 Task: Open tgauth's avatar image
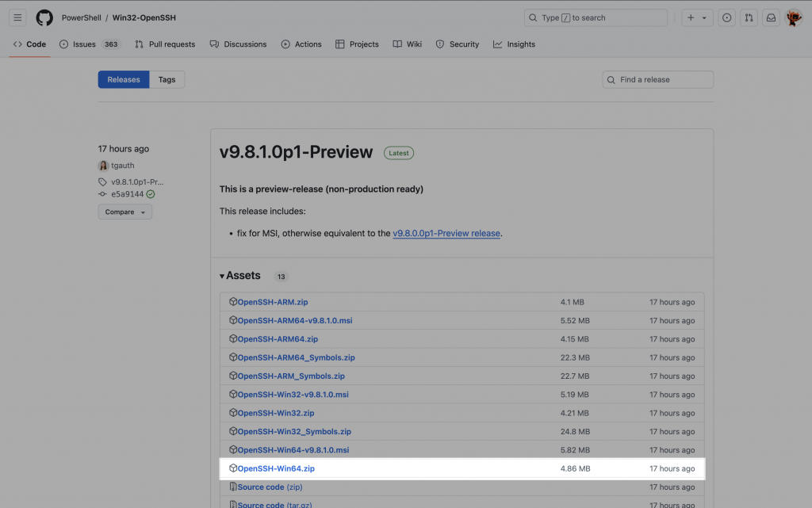[x=103, y=166]
